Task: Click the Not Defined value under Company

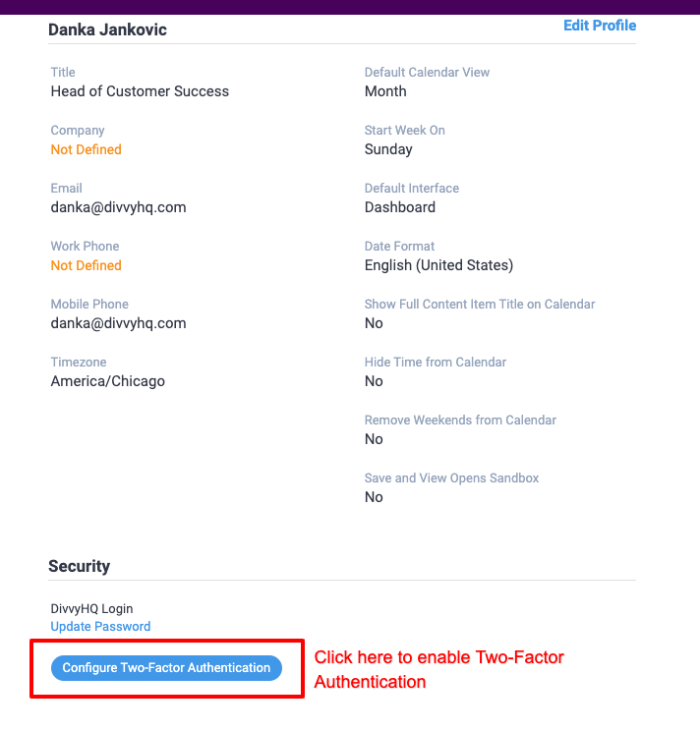Action: coord(86,149)
